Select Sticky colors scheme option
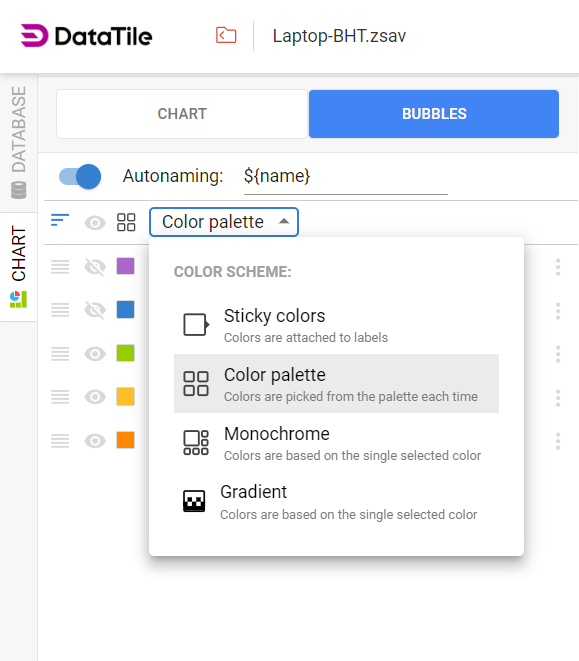 [x=337, y=325]
